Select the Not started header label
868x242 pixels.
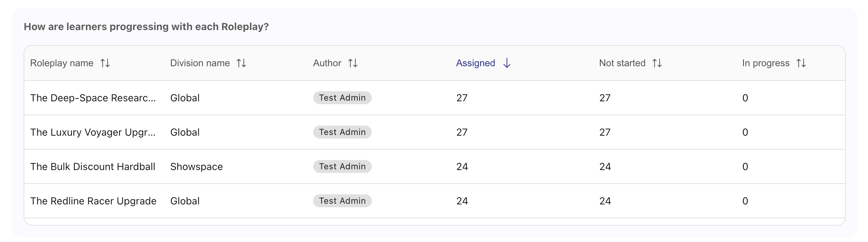click(x=622, y=63)
